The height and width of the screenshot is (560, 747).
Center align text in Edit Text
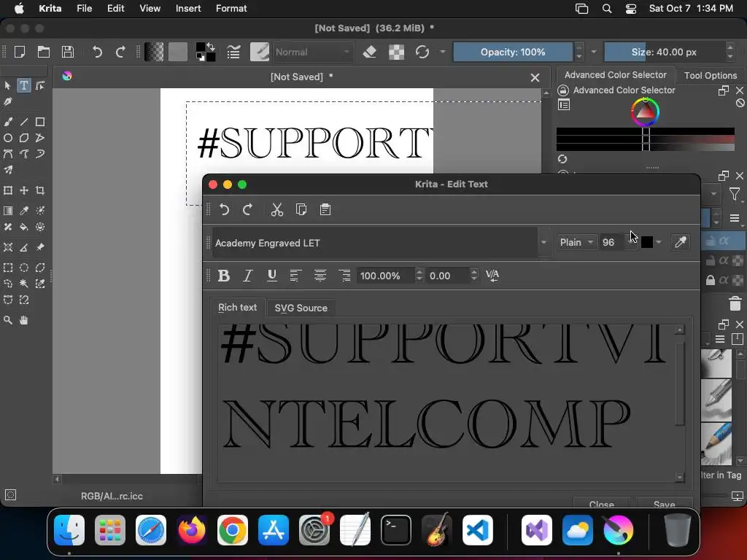320,275
